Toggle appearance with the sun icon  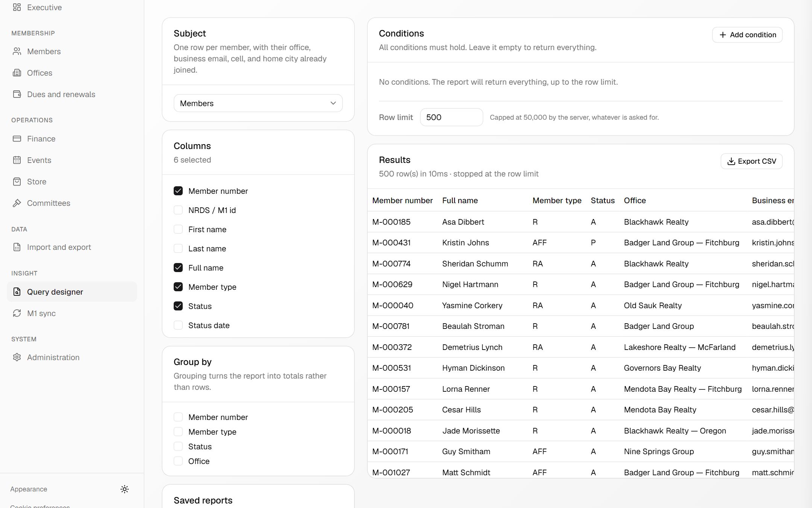124,489
